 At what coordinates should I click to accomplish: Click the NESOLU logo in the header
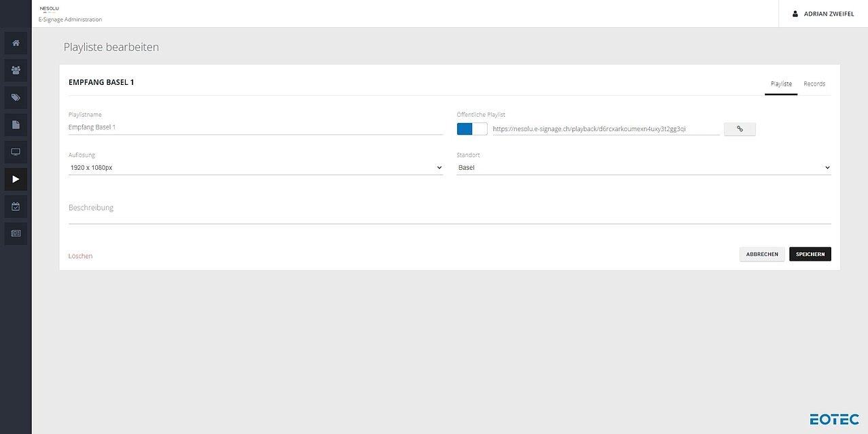click(50, 9)
